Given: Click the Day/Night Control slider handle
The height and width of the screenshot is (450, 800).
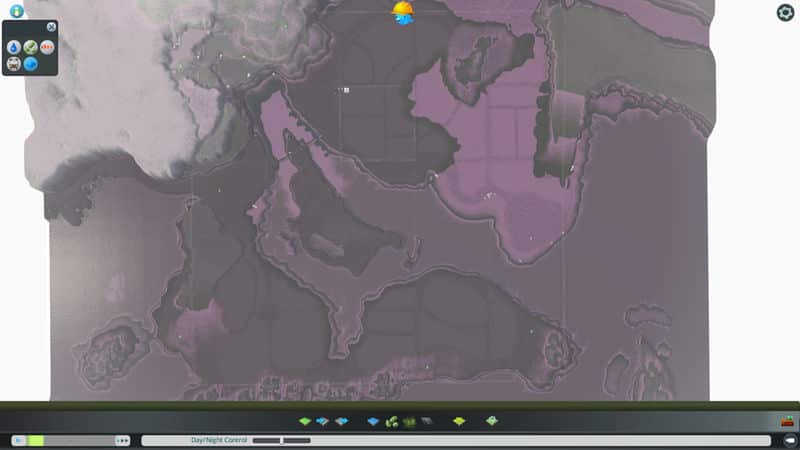Looking at the screenshot, I should pos(282,440).
